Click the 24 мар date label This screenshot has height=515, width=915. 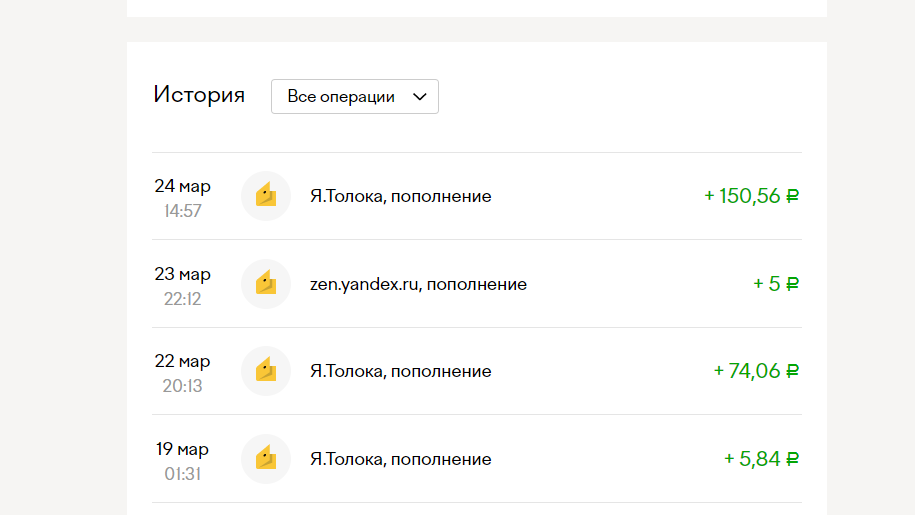pos(183,186)
